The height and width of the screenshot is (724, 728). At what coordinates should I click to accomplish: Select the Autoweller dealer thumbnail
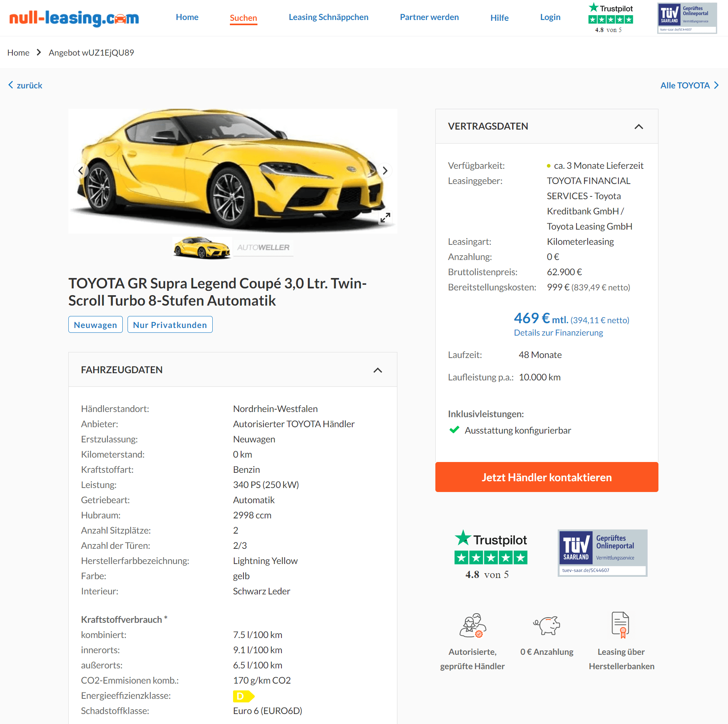pyautogui.click(x=263, y=248)
